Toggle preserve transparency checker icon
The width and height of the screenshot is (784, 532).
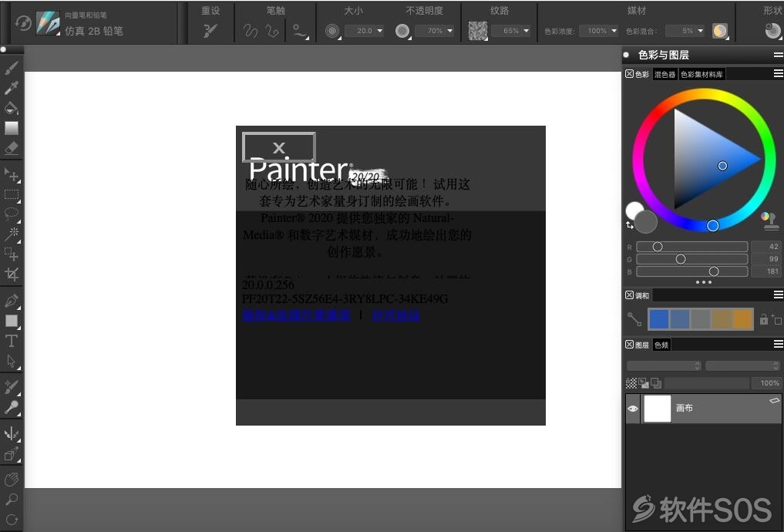[x=631, y=383]
